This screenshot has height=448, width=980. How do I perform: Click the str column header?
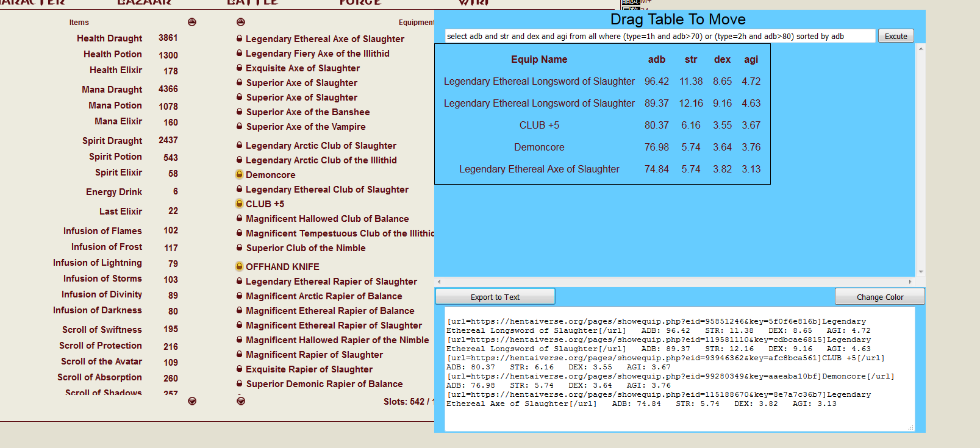(x=691, y=59)
